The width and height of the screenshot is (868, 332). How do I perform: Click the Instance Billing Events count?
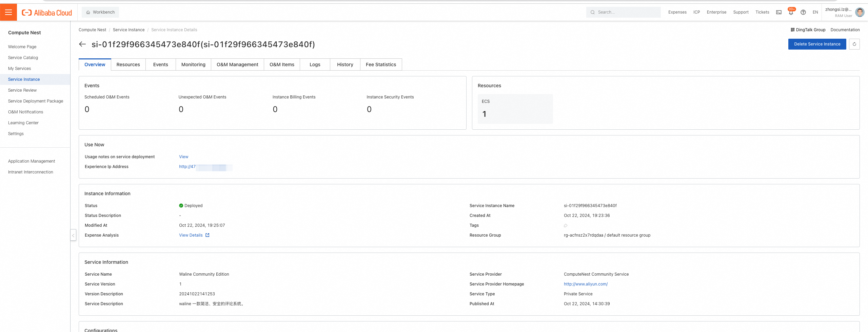tap(275, 109)
